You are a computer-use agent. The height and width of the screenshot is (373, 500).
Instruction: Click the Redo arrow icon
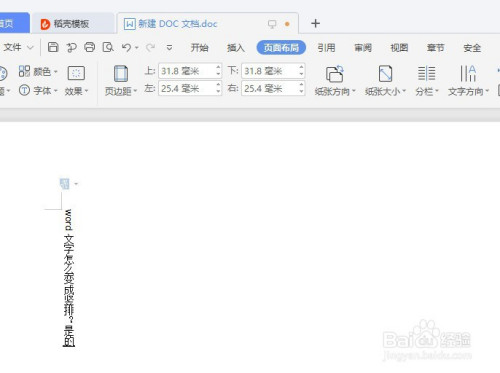(x=150, y=47)
